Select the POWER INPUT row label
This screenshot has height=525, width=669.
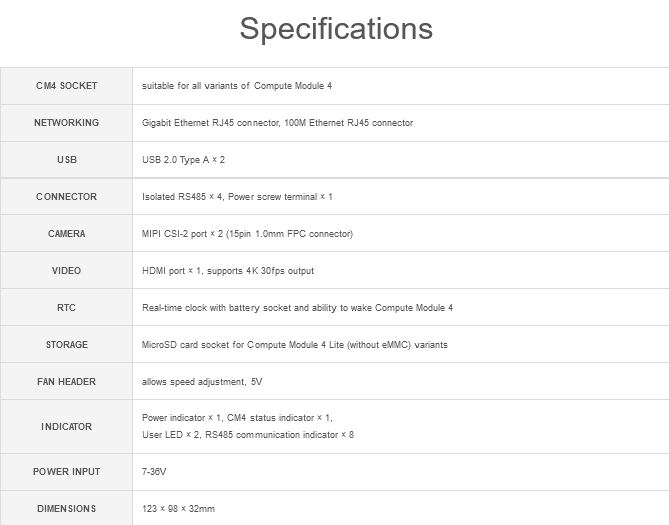(67, 472)
